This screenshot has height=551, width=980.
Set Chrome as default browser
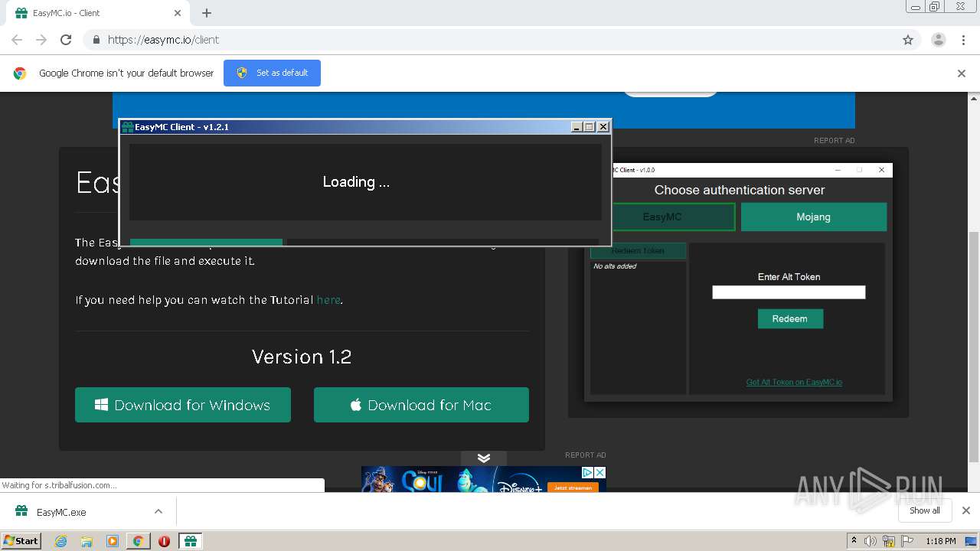(272, 73)
